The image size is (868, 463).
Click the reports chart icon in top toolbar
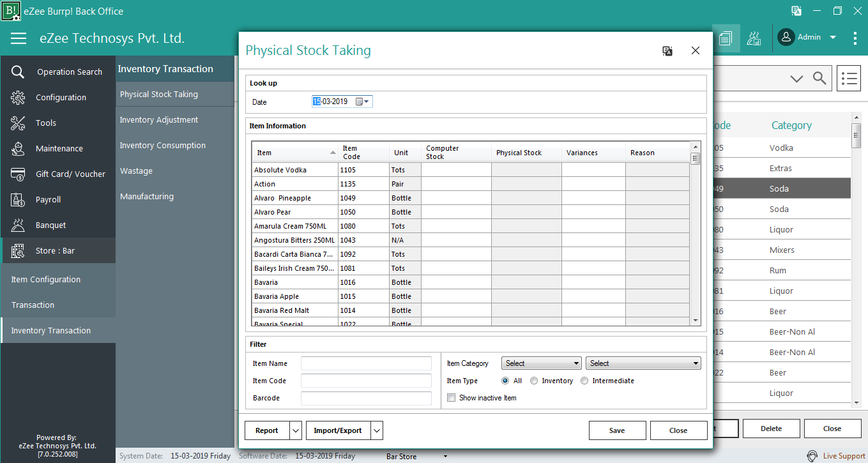coord(754,38)
